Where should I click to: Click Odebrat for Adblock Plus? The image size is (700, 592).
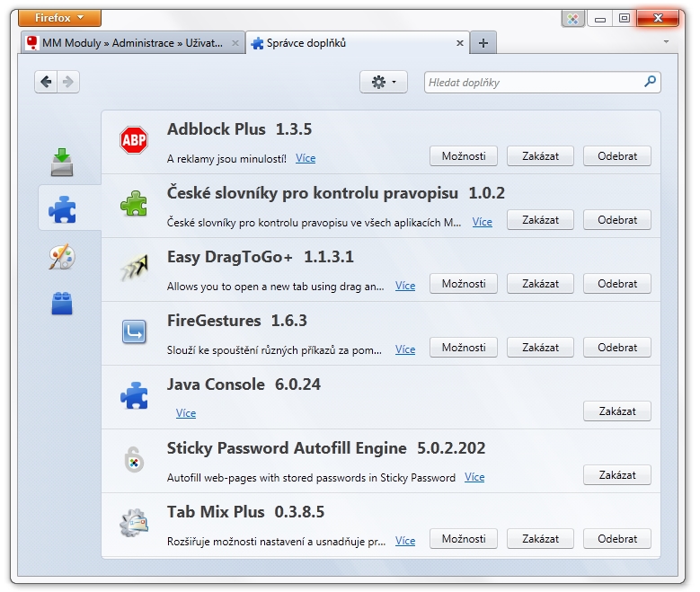point(617,156)
